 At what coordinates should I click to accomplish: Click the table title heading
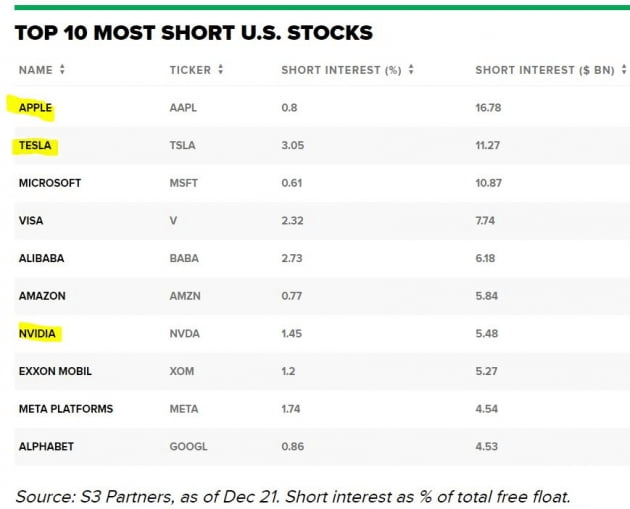tap(194, 33)
